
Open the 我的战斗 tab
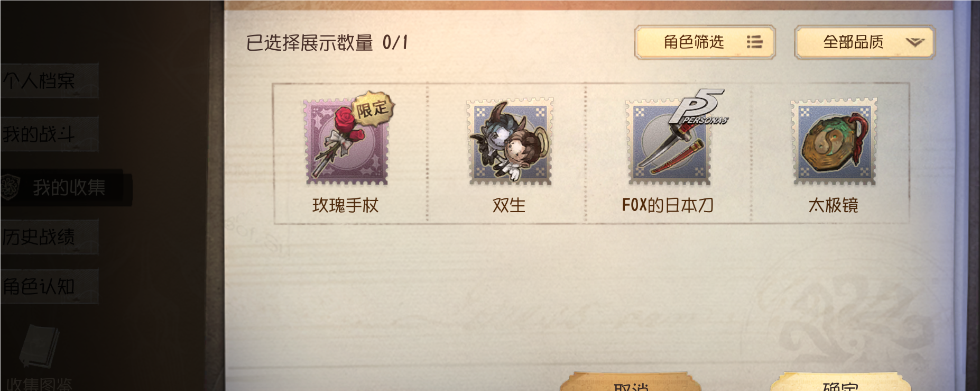(49, 134)
